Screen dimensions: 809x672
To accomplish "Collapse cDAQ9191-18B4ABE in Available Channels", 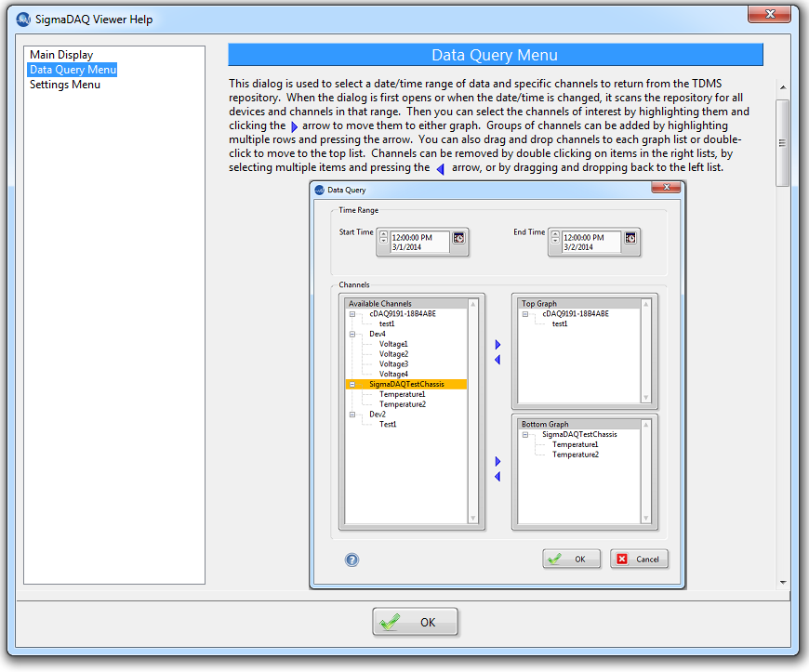I will (351, 314).
